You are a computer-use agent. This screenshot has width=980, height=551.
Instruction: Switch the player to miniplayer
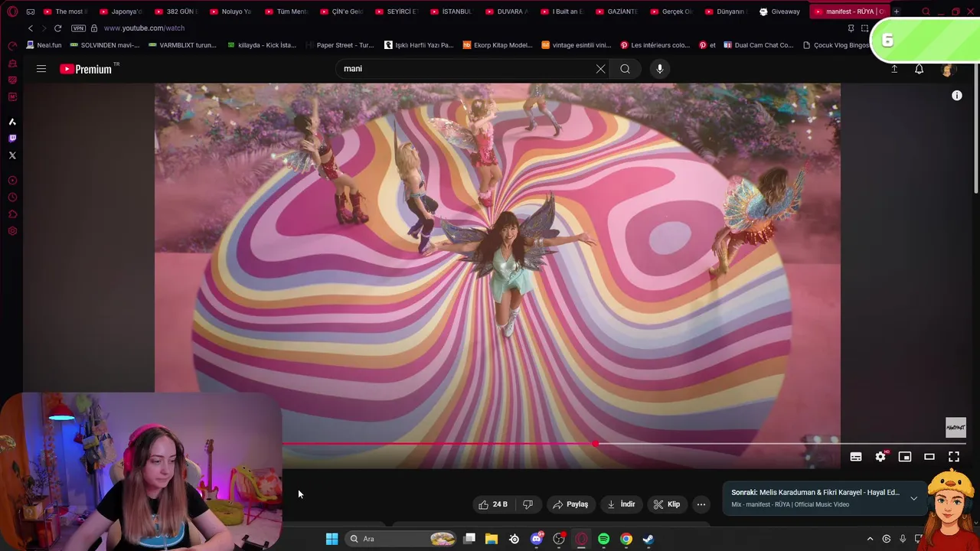(905, 457)
